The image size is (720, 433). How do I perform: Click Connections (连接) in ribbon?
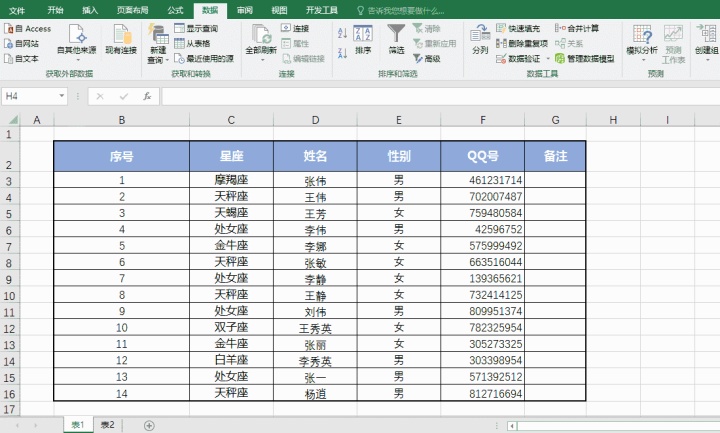(x=295, y=28)
